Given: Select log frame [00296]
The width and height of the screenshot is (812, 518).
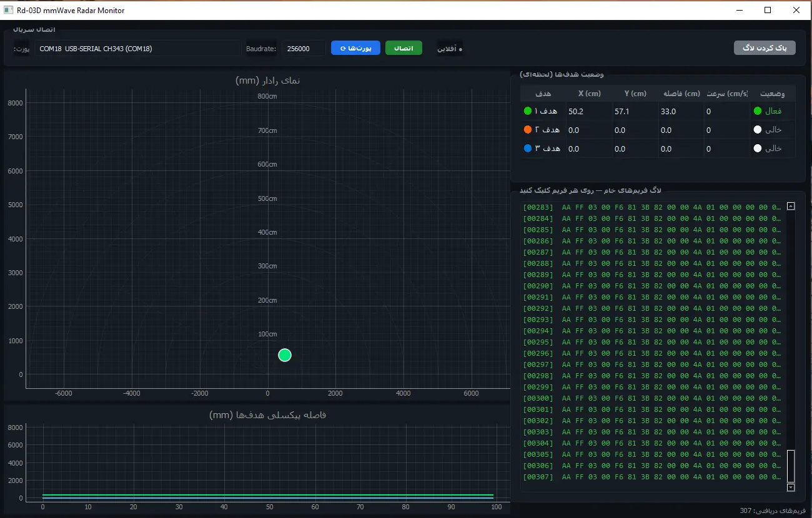Looking at the screenshot, I should click(652, 353).
